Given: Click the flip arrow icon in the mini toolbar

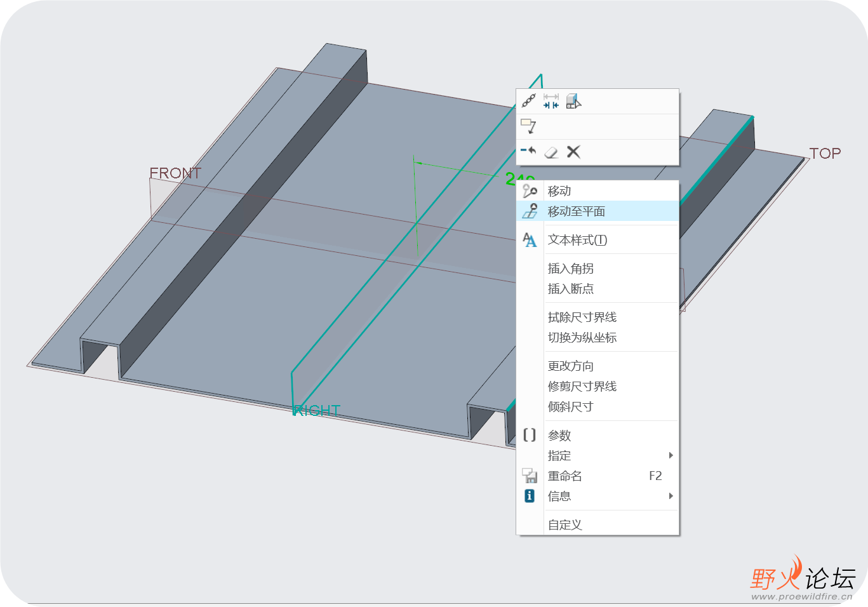Looking at the screenshot, I should click(x=529, y=151).
